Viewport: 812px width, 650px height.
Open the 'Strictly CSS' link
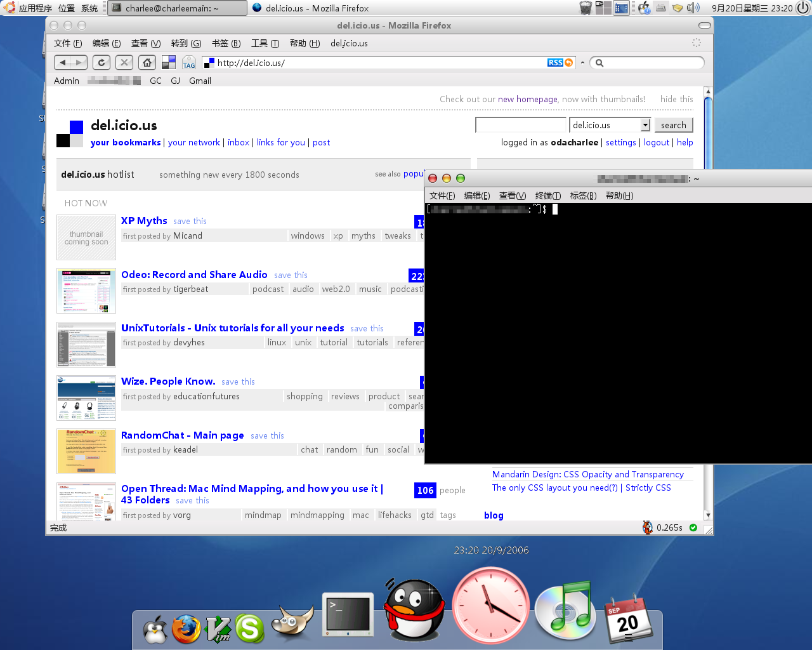tap(648, 487)
